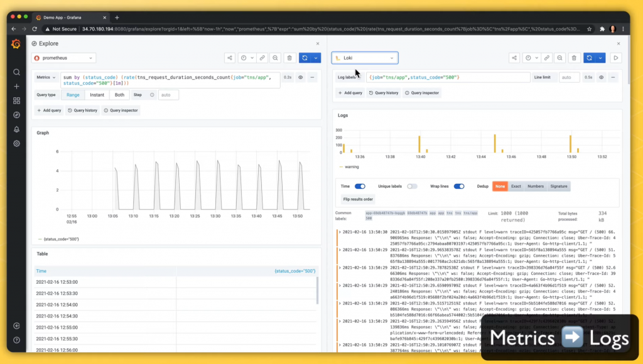
Task: Open the Alerting bell icon in sidebar
Action: (x=16, y=129)
